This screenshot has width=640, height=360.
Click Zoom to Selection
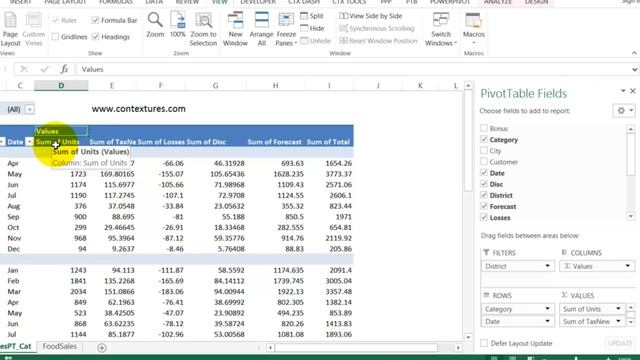point(203,29)
